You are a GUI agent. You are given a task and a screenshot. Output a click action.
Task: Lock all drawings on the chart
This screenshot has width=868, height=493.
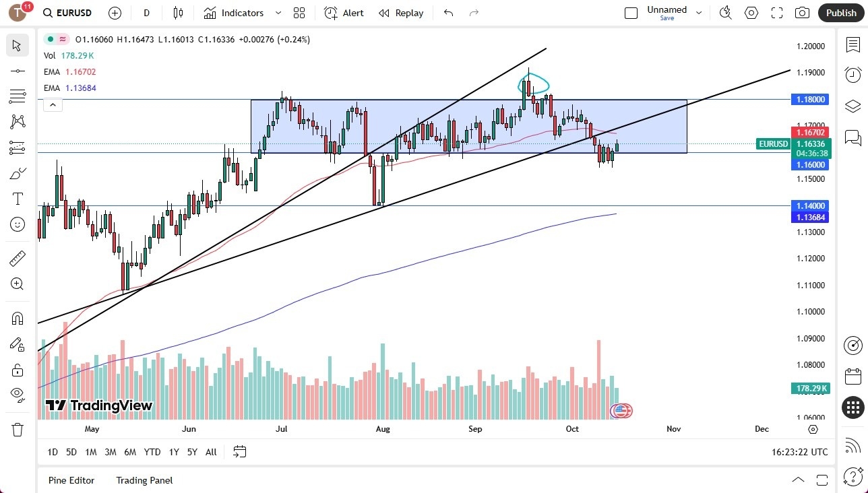(x=17, y=370)
